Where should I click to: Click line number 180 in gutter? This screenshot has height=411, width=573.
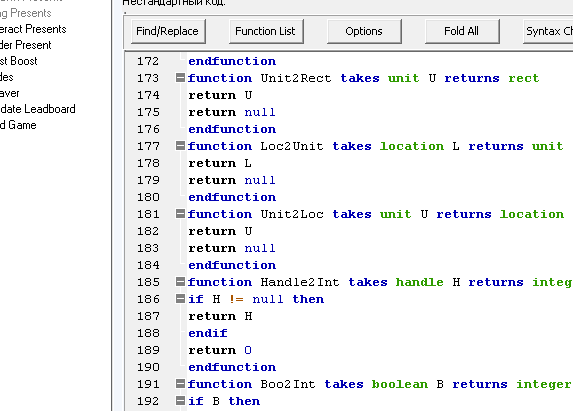(148, 197)
